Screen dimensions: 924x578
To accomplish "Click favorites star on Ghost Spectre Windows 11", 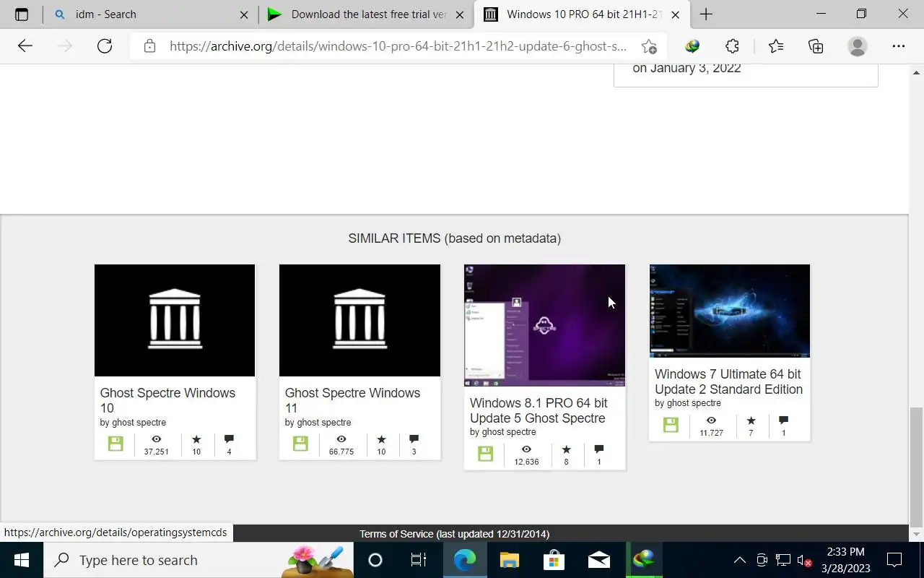I will pos(381,439).
